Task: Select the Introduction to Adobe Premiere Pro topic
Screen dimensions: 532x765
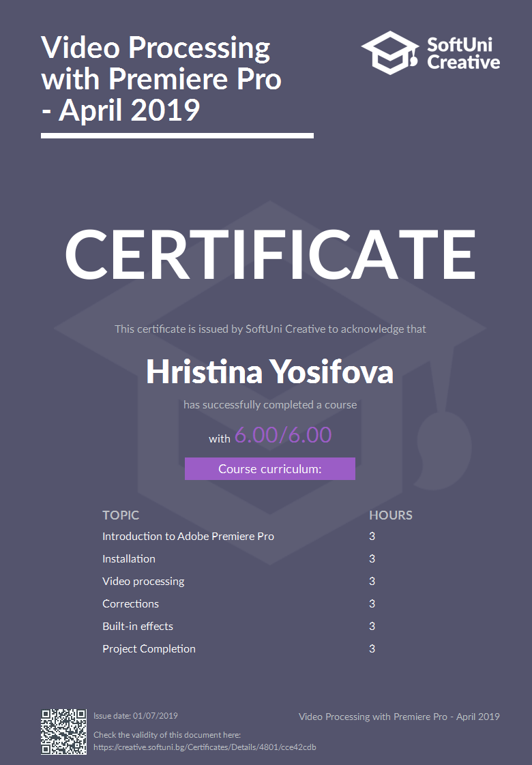Action: coord(188,537)
